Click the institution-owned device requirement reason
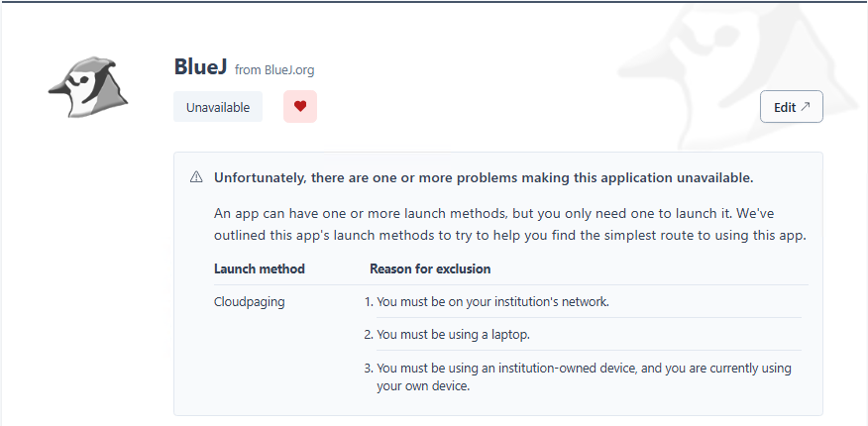Image resolution: width=868 pixels, height=426 pixels. click(x=584, y=369)
